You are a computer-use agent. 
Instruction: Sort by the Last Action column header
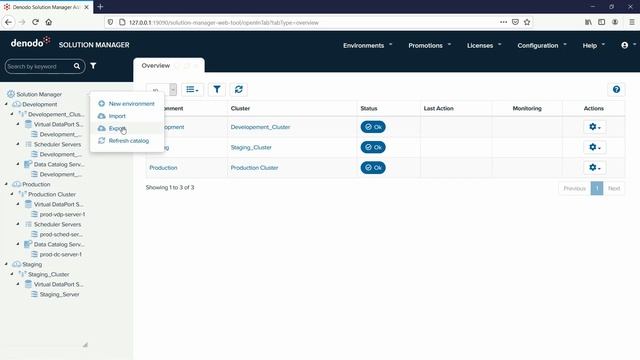click(438, 108)
